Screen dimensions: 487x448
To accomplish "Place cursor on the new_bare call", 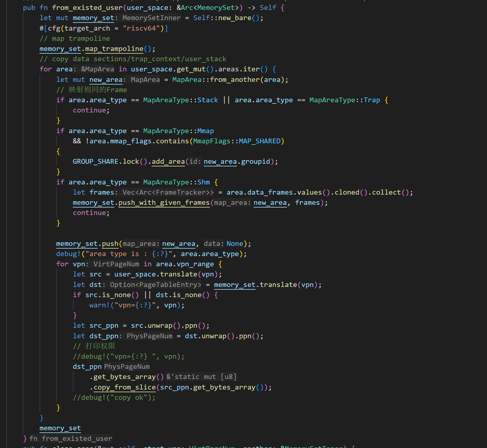I will tap(235, 18).
